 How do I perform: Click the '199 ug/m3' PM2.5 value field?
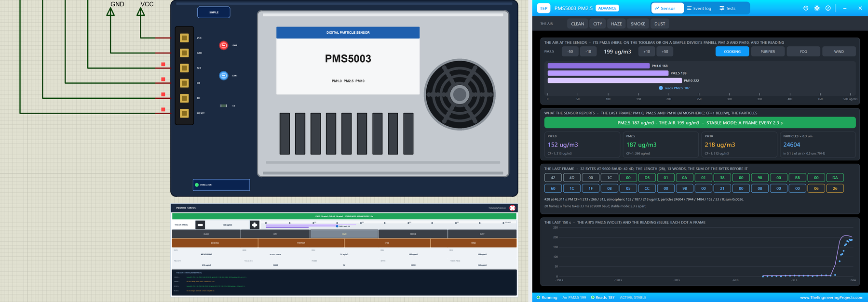click(617, 52)
